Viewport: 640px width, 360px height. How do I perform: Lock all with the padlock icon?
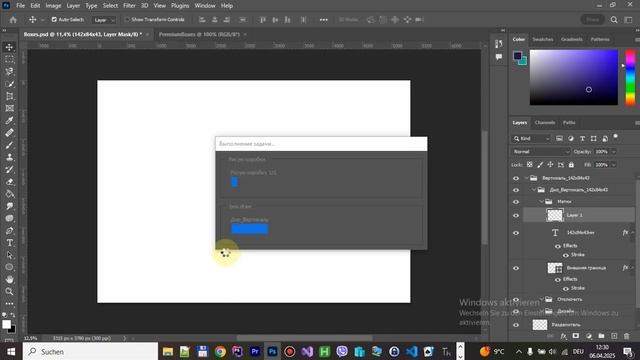pos(571,164)
